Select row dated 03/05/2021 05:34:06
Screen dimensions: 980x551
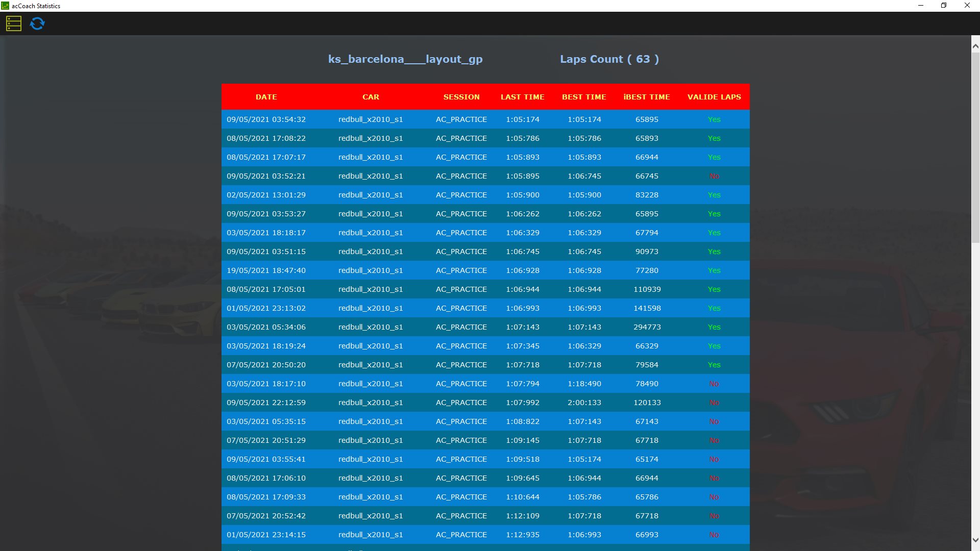pos(485,327)
